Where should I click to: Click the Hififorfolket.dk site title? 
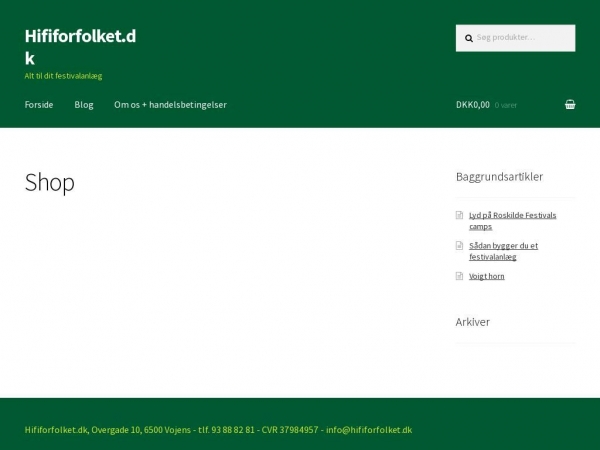pos(80,47)
